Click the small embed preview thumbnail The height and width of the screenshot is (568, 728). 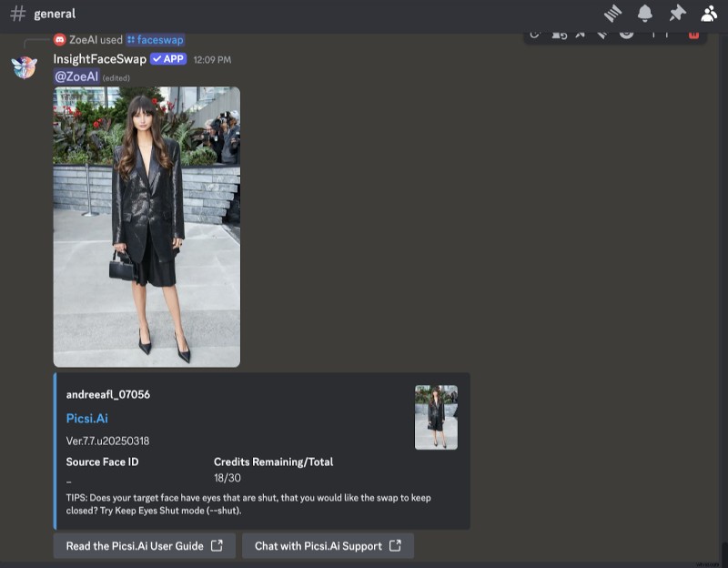(436, 417)
